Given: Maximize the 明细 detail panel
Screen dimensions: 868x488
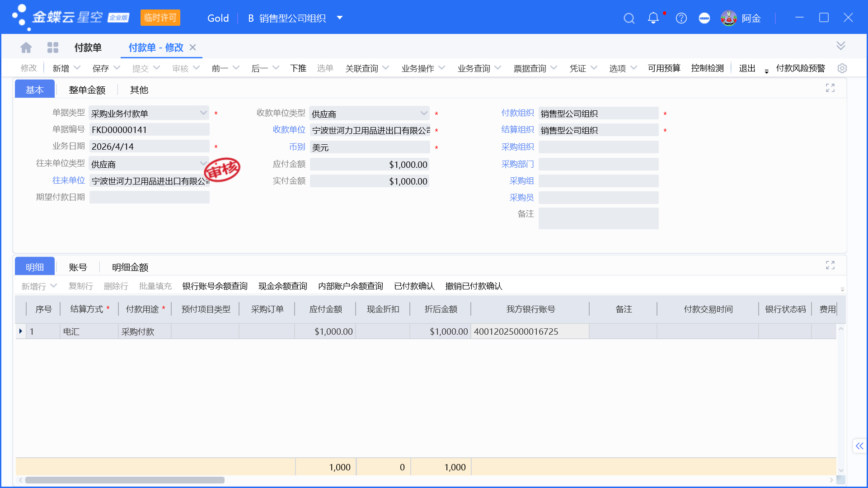Looking at the screenshot, I should tap(830, 265).
